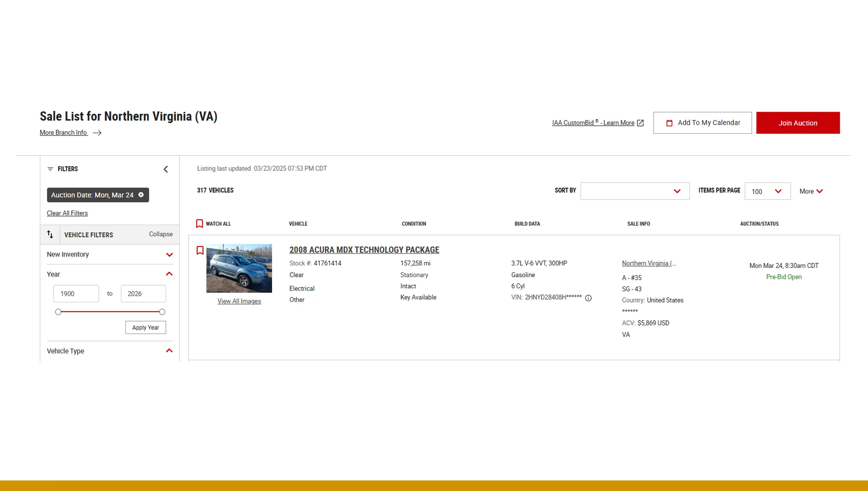The width and height of the screenshot is (868, 491).
Task: Bookmark the 2008 Acura MDX listing
Action: point(200,250)
